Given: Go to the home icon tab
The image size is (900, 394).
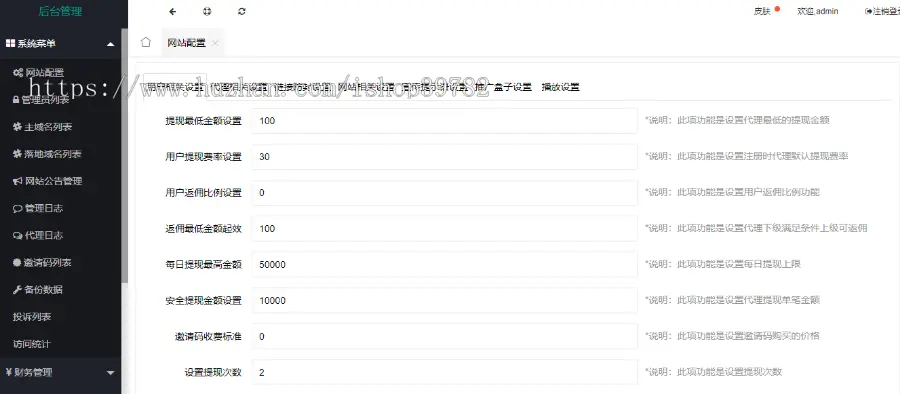Looking at the screenshot, I should point(146,42).
